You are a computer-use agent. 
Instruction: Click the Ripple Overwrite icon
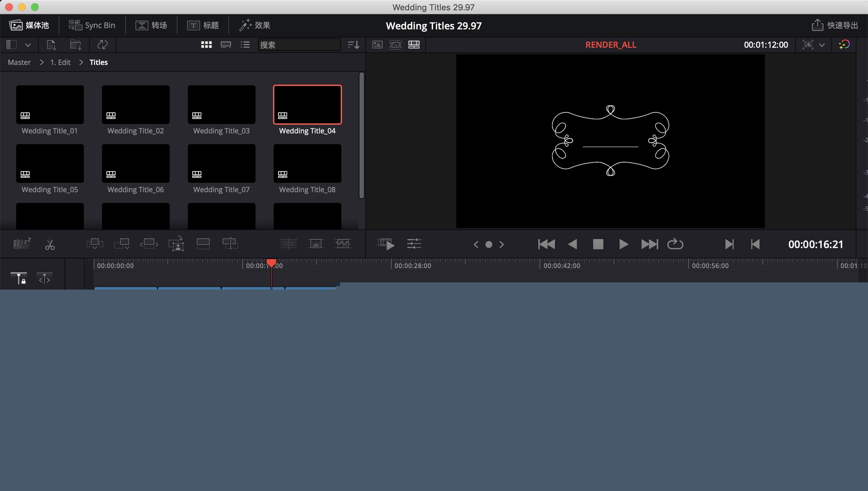pos(149,244)
